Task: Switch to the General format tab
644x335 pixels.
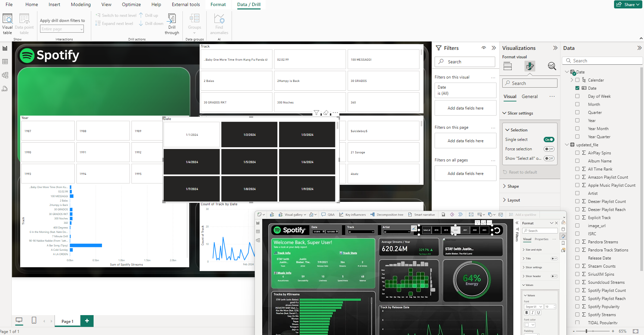Action: click(x=530, y=96)
